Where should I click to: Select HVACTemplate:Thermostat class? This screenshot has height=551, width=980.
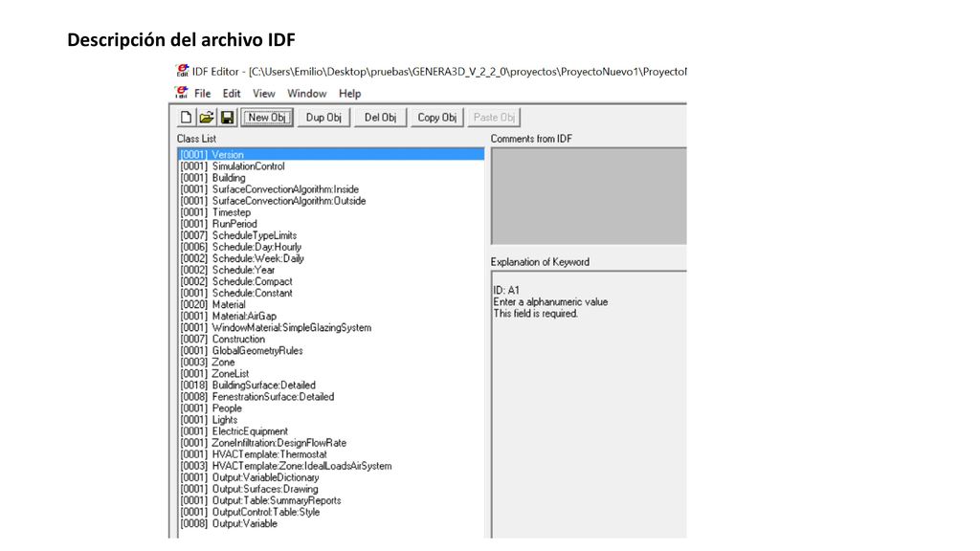[x=331, y=454]
